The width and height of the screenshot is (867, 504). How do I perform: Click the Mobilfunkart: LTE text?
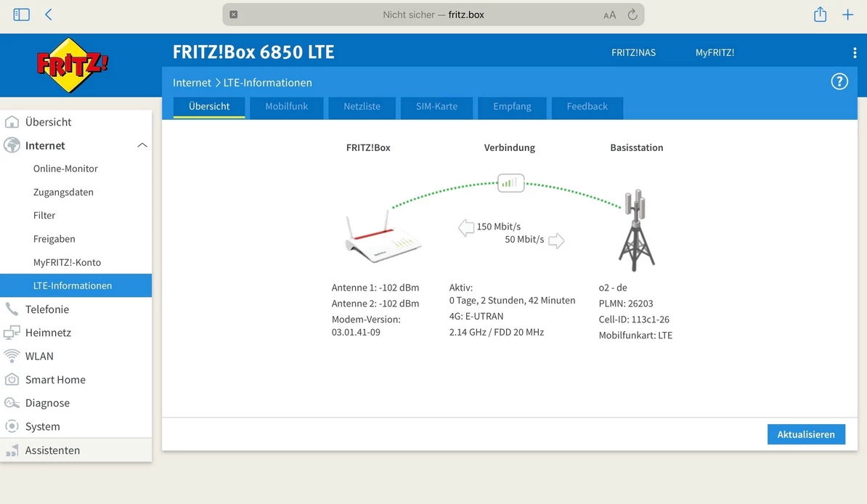(x=635, y=336)
